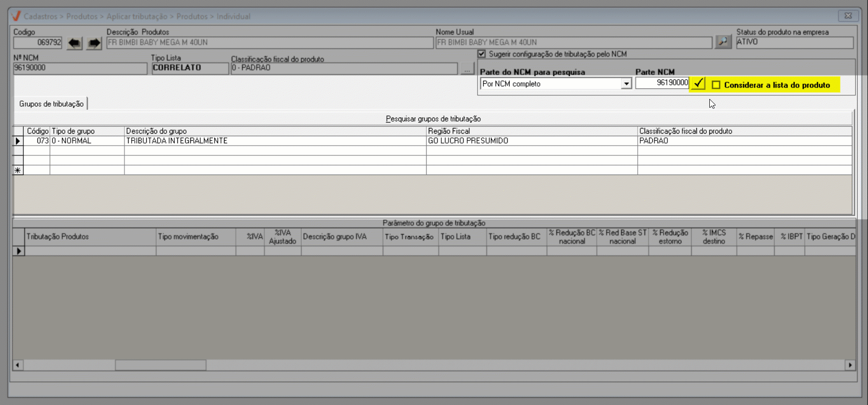This screenshot has height=405, width=868.
Task: Open product search with the magnifier icon
Action: (723, 42)
